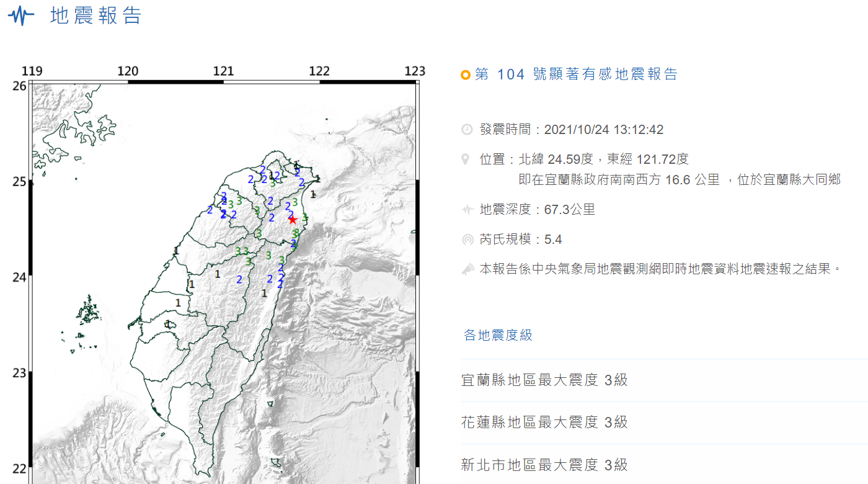Viewport: 868px width, 484px height.
Task: Click the 地震報告 page title
Action: (96, 16)
